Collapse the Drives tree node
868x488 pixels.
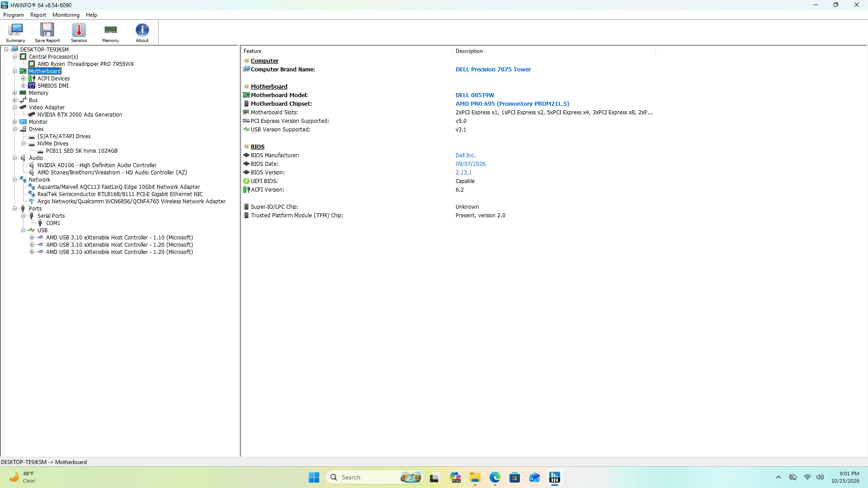pos(14,129)
